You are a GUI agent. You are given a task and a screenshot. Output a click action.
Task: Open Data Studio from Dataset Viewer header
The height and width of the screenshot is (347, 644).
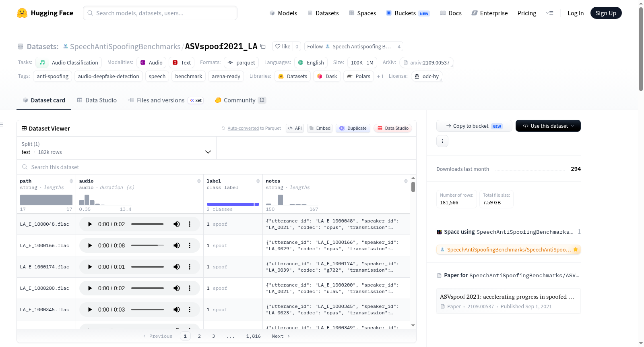tap(393, 128)
